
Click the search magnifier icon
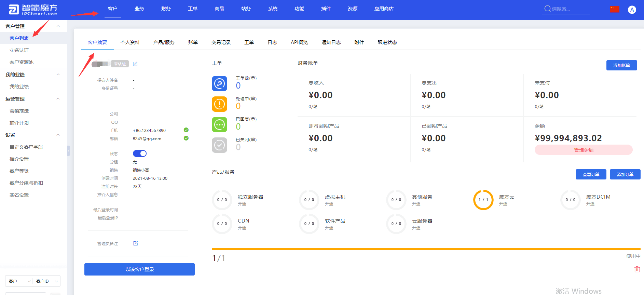pyautogui.click(x=547, y=9)
